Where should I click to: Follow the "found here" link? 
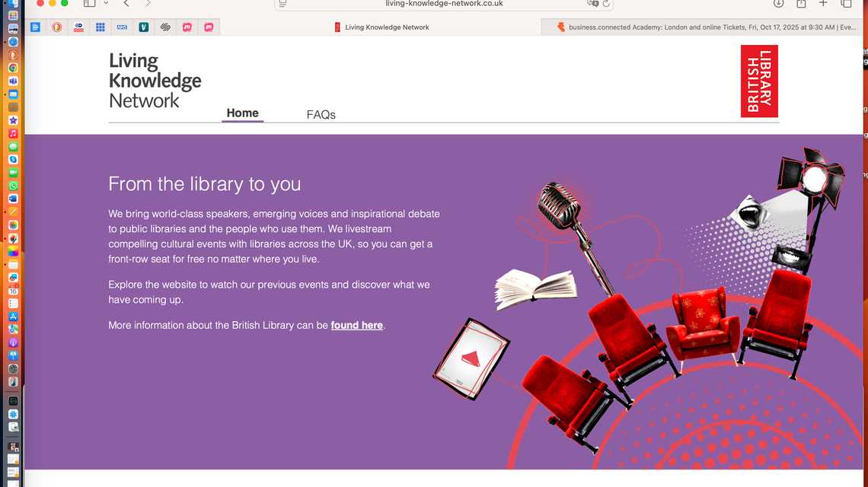(x=356, y=326)
